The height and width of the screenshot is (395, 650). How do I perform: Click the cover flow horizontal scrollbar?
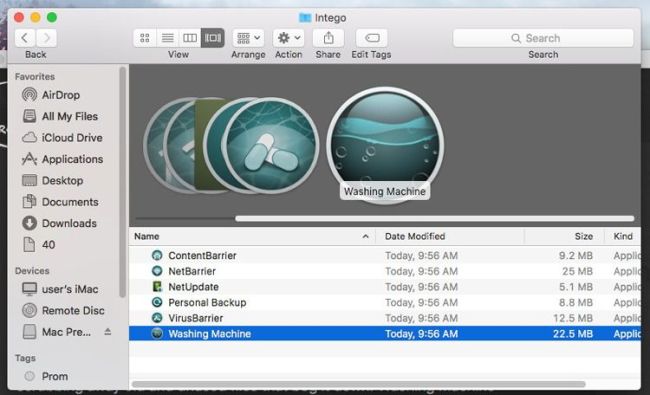click(434, 218)
